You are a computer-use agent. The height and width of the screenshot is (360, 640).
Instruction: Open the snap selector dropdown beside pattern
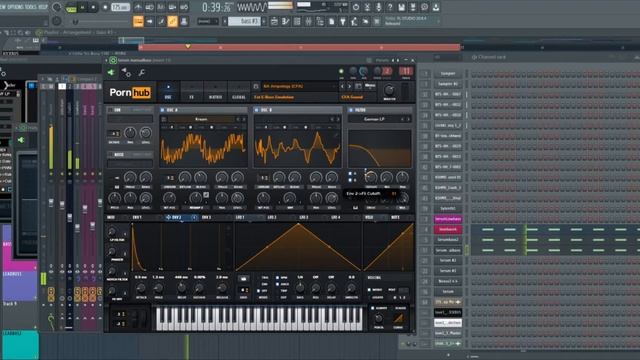(208, 21)
